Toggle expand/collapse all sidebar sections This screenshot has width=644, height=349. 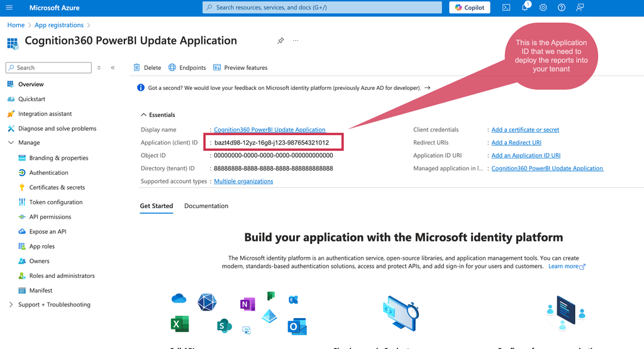[99, 68]
